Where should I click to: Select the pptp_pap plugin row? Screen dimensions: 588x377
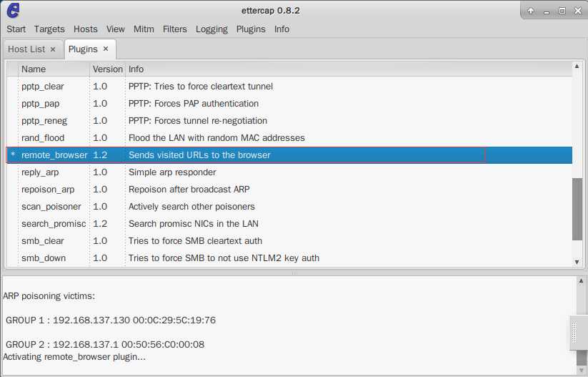289,104
